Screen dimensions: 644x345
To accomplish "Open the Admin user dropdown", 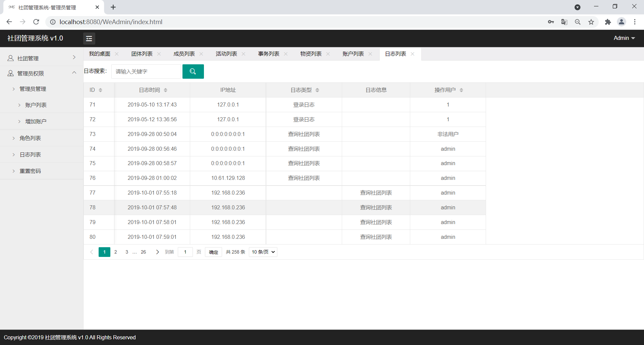I will (x=624, y=38).
